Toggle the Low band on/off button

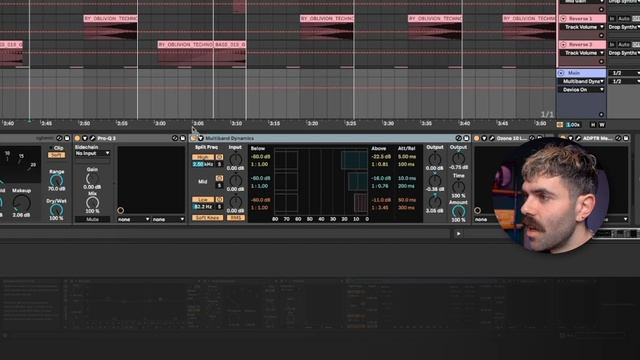(x=203, y=200)
